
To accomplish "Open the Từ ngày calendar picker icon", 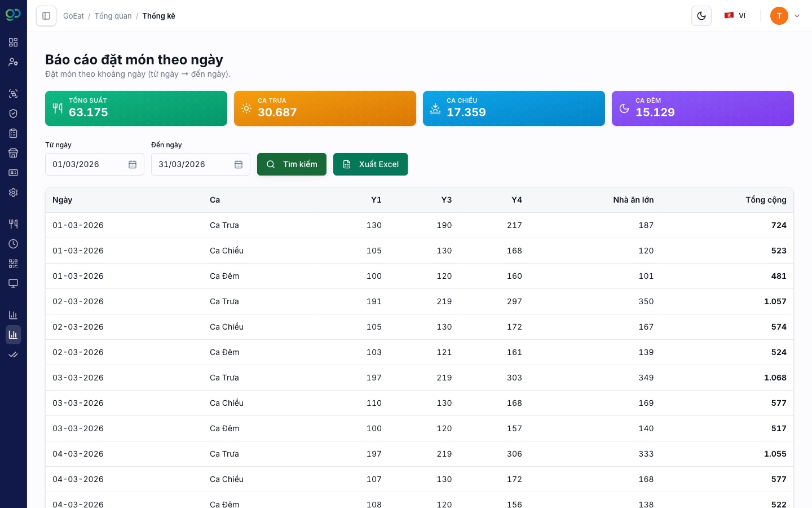I will [x=133, y=164].
